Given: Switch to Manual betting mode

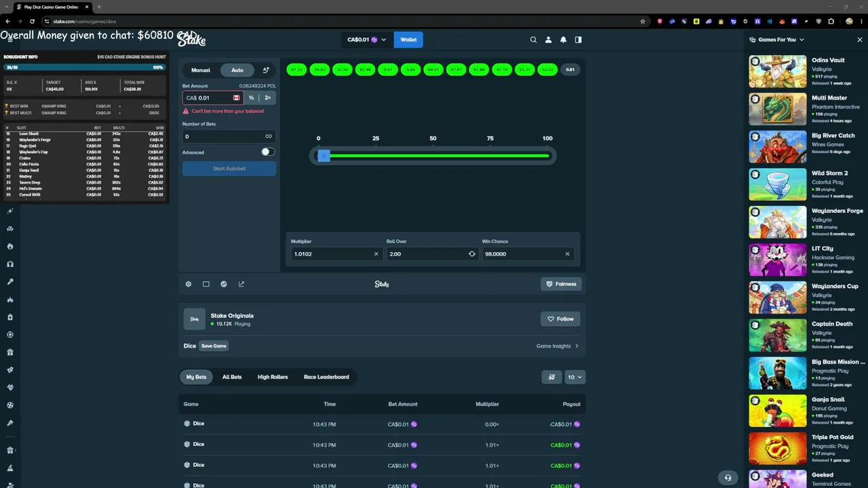Looking at the screenshot, I should tap(201, 70).
